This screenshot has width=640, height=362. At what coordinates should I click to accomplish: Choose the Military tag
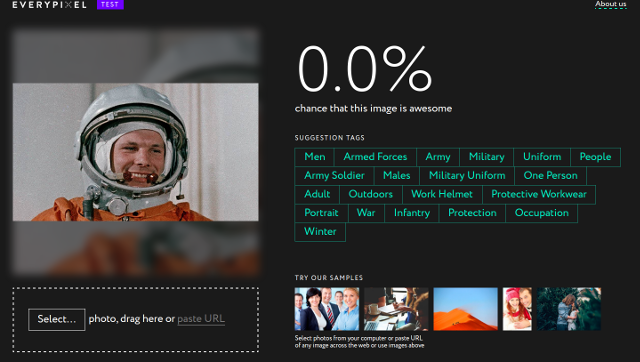coord(487,157)
